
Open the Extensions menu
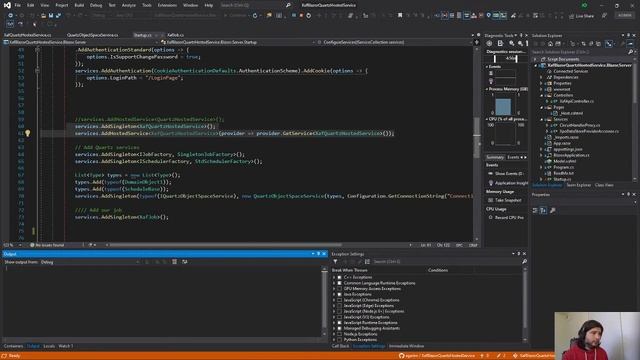click(167, 5)
